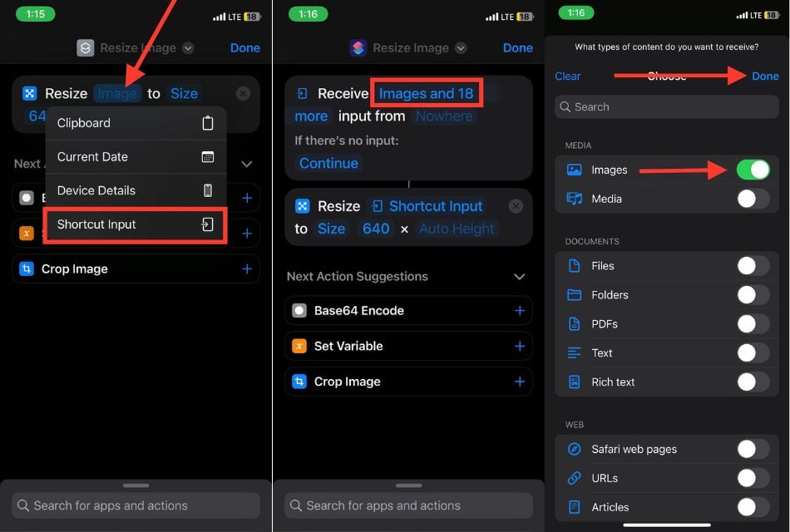Add Crop Image action in left screen
This screenshot has height=532, width=790.
[246, 269]
